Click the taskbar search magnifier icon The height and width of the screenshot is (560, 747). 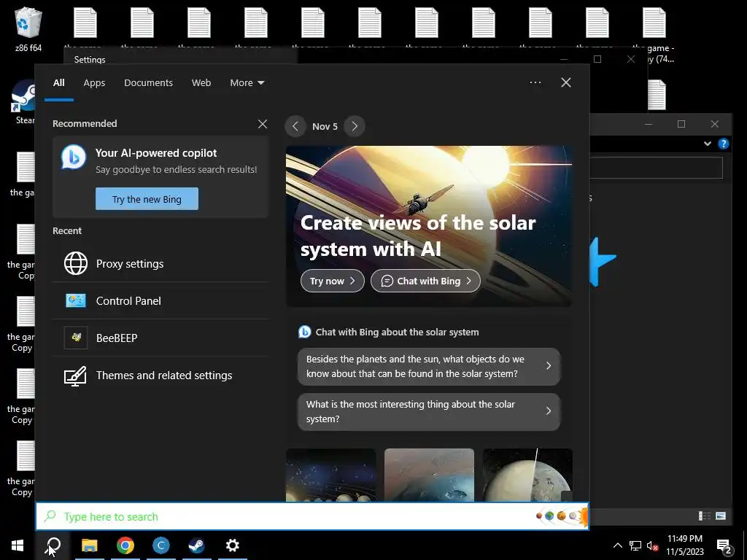[53, 545]
